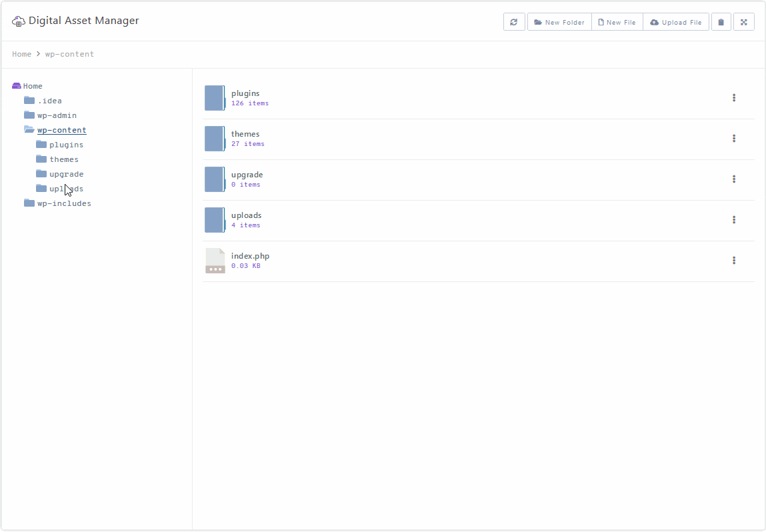Viewport: 766px width, 532px height.
Task: Open the three-dot menu for index.php
Action: [x=734, y=261]
